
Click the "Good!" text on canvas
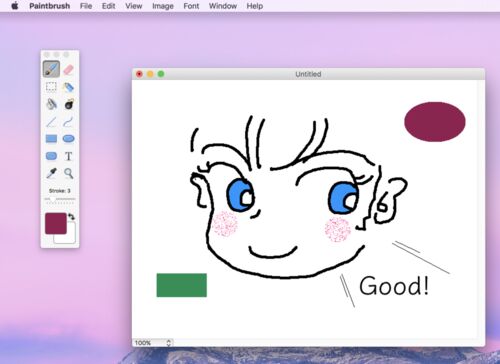click(394, 286)
